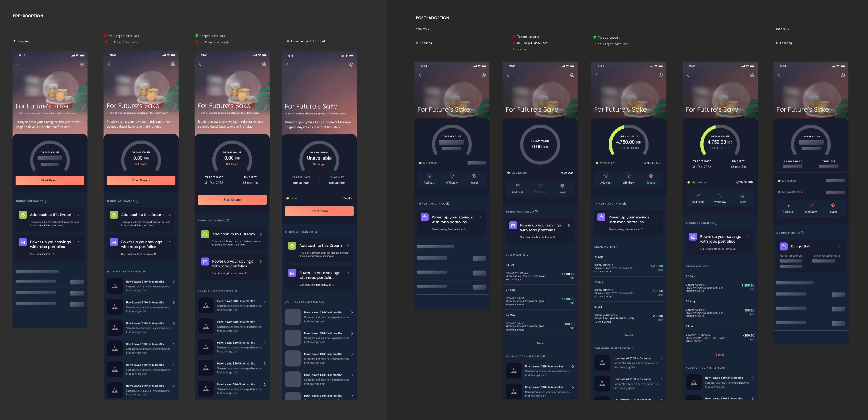Click the Unavailable dream value gauge

point(319,156)
